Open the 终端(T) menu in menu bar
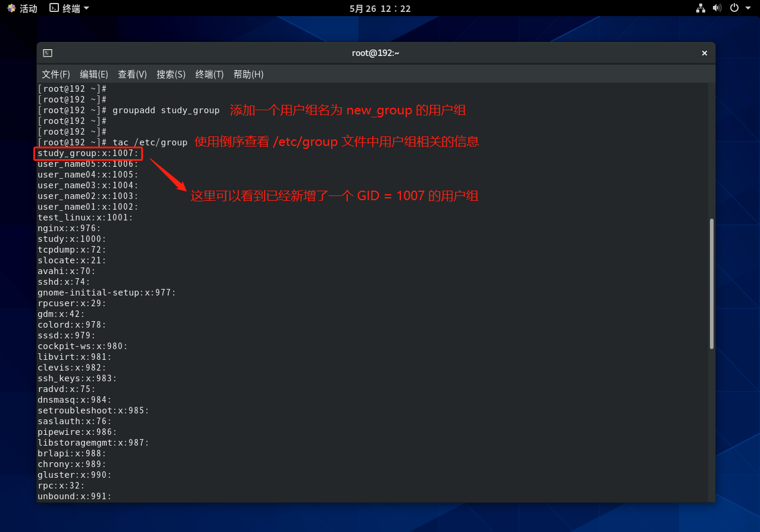 point(209,74)
